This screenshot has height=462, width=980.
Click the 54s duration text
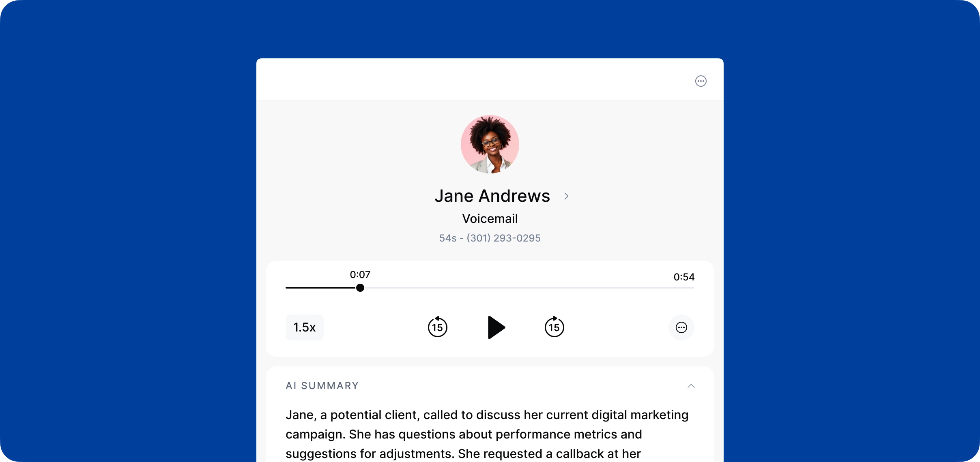tap(448, 238)
